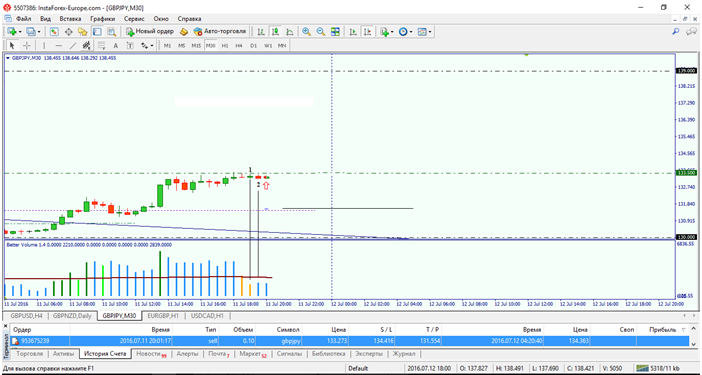Draw a horizontal line tool
This screenshot has height=375, width=702.
click(x=58, y=45)
